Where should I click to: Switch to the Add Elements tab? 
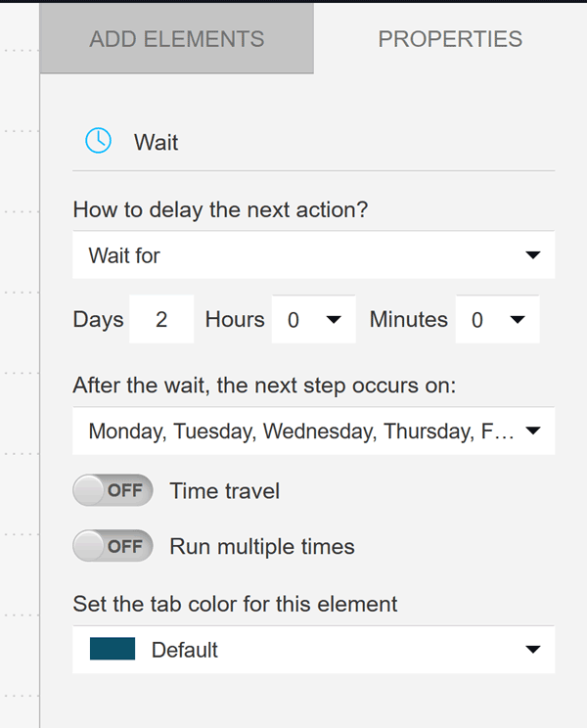pyautogui.click(x=176, y=39)
